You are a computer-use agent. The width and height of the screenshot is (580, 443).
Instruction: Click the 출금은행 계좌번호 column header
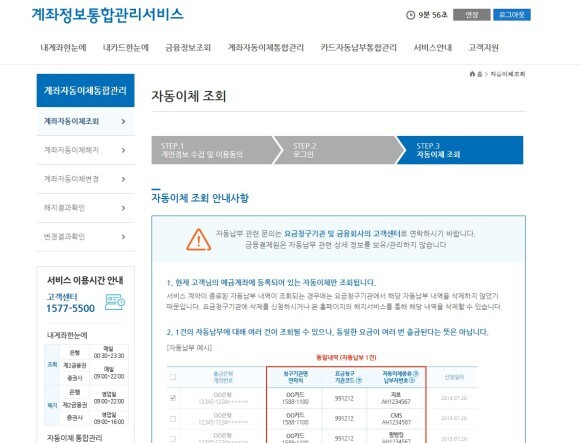[223, 377]
